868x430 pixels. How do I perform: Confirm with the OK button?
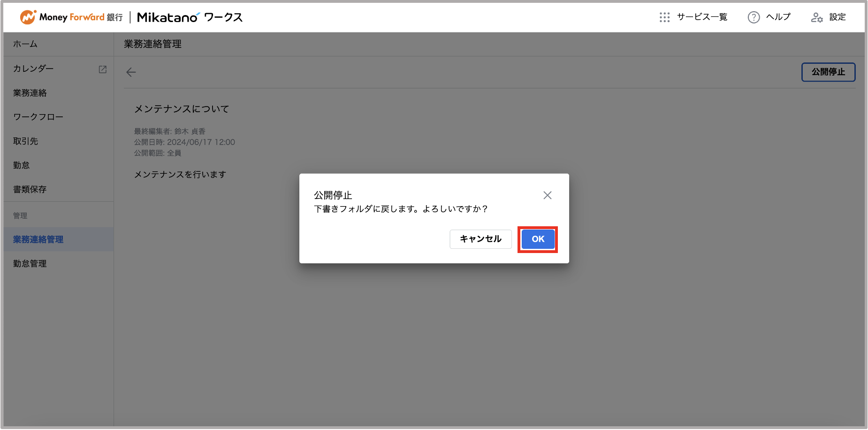point(538,239)
